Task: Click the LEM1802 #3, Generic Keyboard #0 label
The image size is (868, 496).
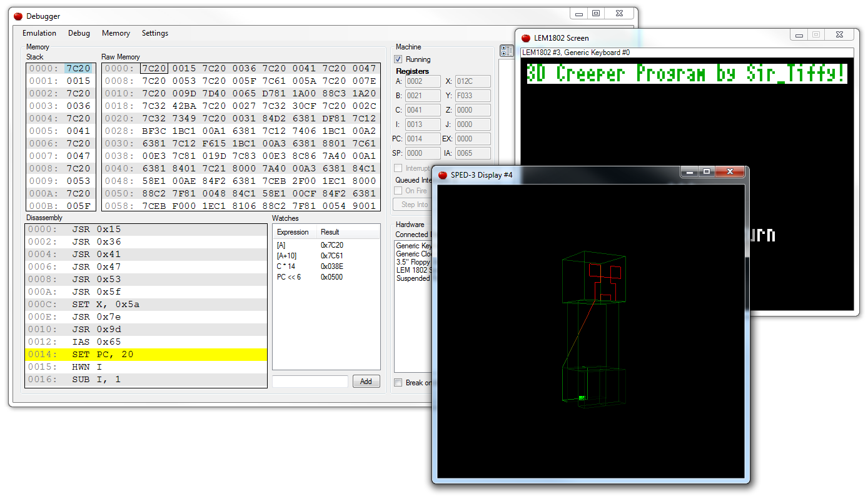Action: point(576,53)
